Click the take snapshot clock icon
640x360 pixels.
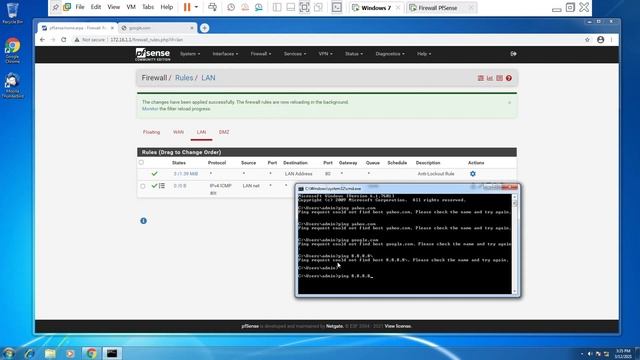tap(231, 7)
